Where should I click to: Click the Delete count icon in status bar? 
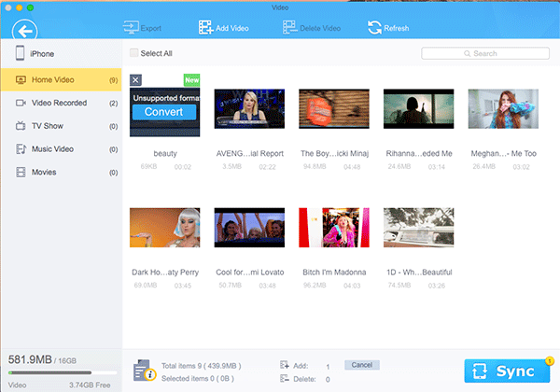coord(285,378)
